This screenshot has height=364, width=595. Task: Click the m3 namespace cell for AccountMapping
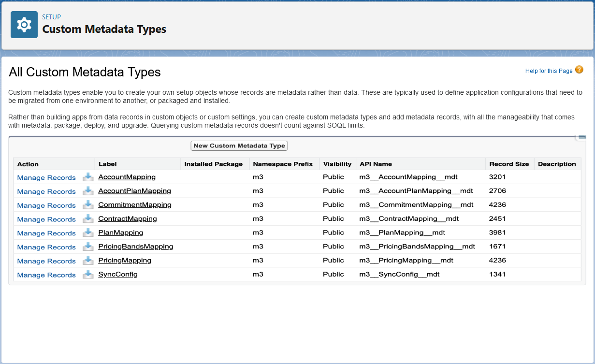point(258,177)
